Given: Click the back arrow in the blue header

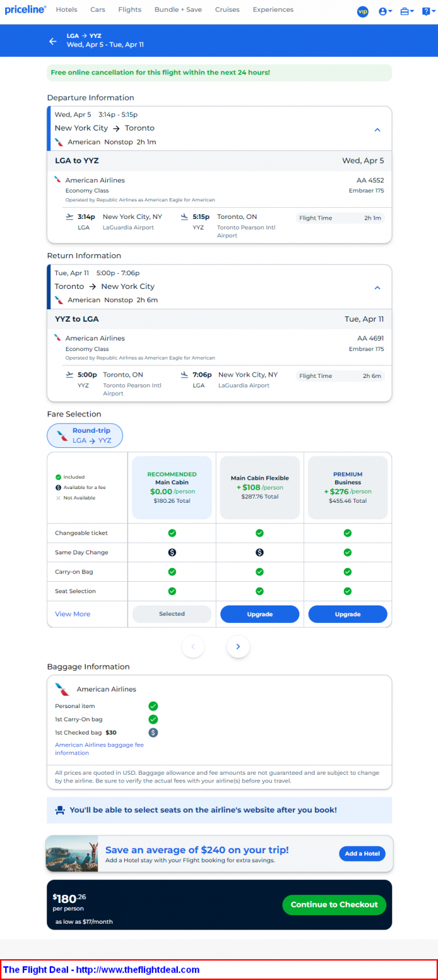Looking at the screenshot, I should pos(53,41).
